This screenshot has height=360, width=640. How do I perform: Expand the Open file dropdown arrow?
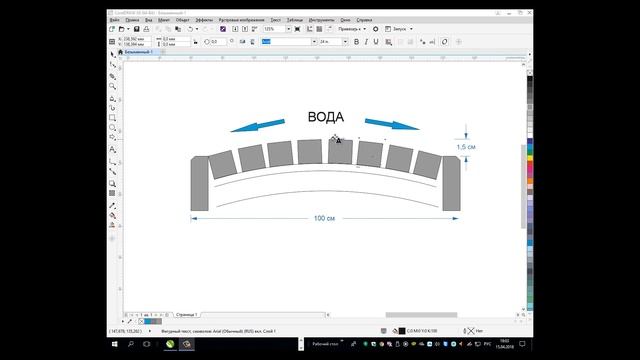(128, 29)
